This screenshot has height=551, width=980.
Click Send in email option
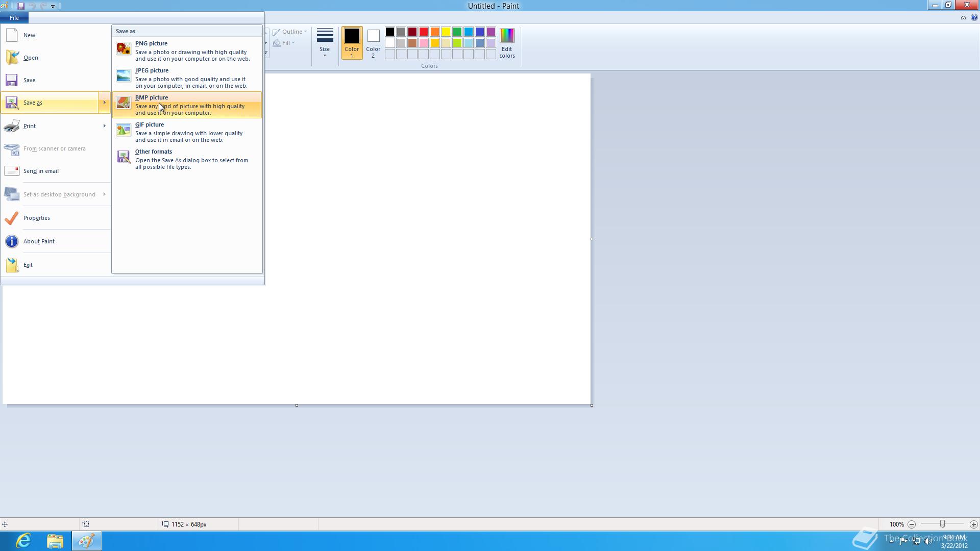[41, 171]
